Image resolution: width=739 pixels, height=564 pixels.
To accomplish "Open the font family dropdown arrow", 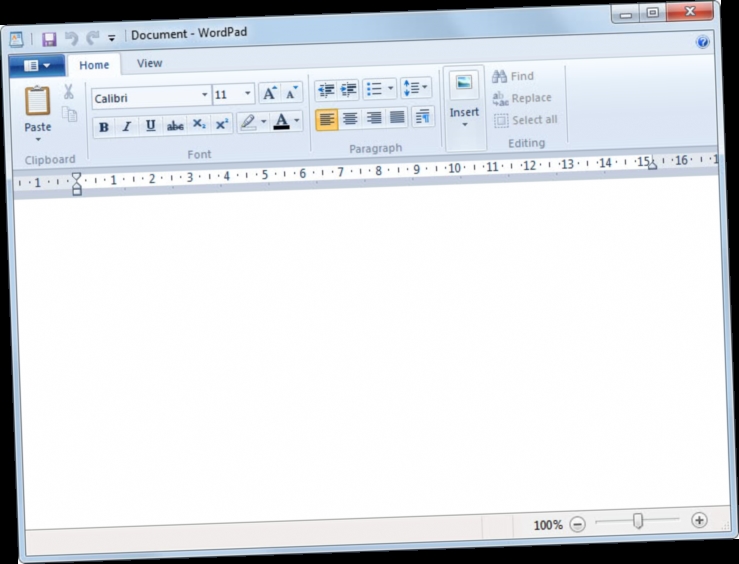I will pos(205,95).
